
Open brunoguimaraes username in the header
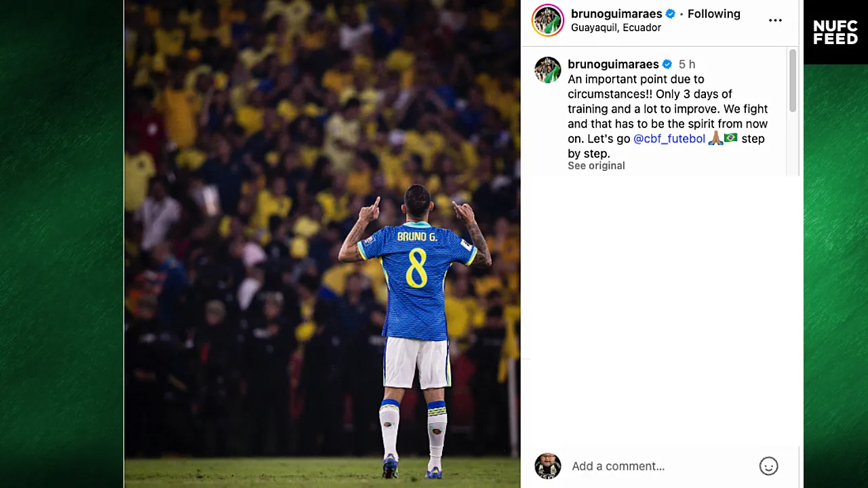[x=616, y=14]
